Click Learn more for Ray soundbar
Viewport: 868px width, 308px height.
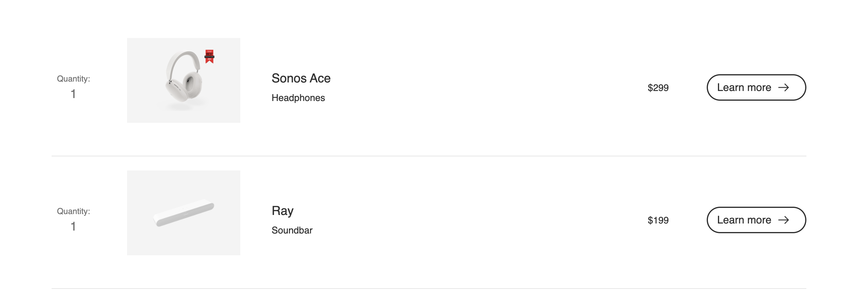tap(756, 220)
